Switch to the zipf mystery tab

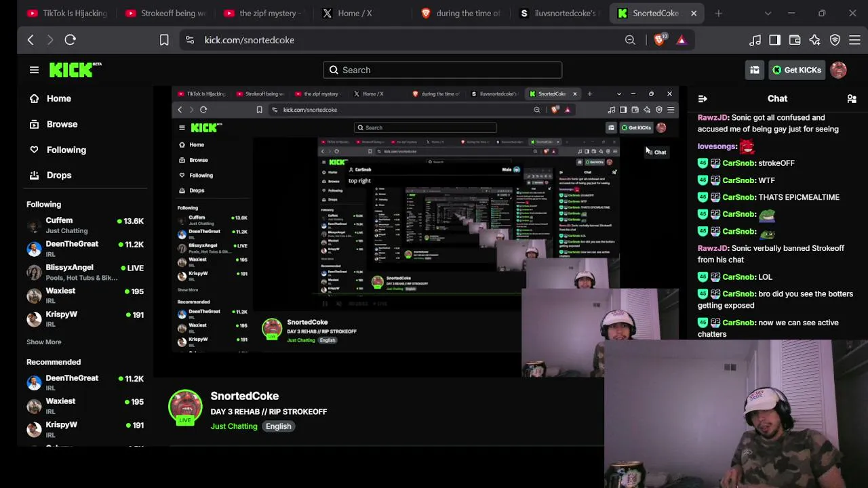pyautogui.click(x=262, y=13)
